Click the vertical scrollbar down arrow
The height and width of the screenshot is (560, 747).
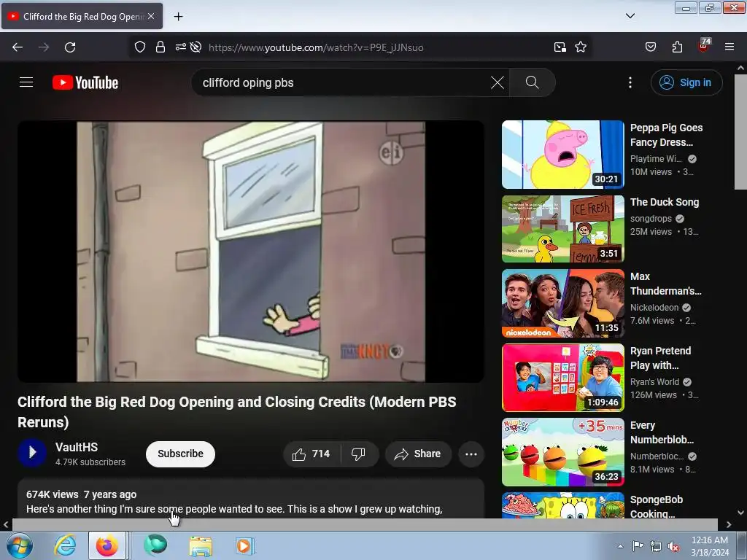tap(740, 513)
